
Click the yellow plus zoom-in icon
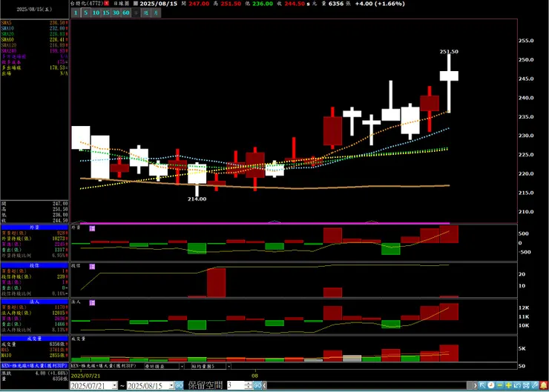(x=508, y=385)
